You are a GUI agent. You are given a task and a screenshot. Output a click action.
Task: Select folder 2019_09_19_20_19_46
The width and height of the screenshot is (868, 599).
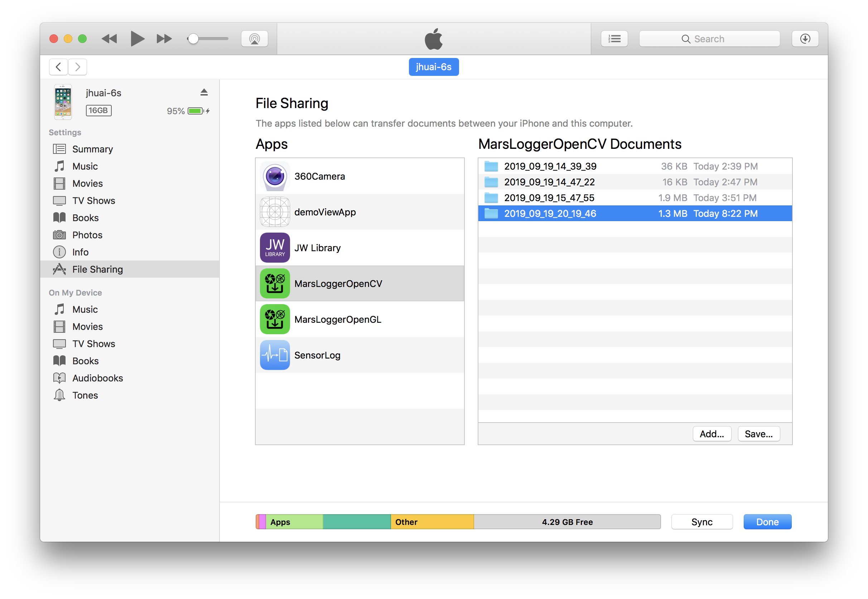(549, 213)
